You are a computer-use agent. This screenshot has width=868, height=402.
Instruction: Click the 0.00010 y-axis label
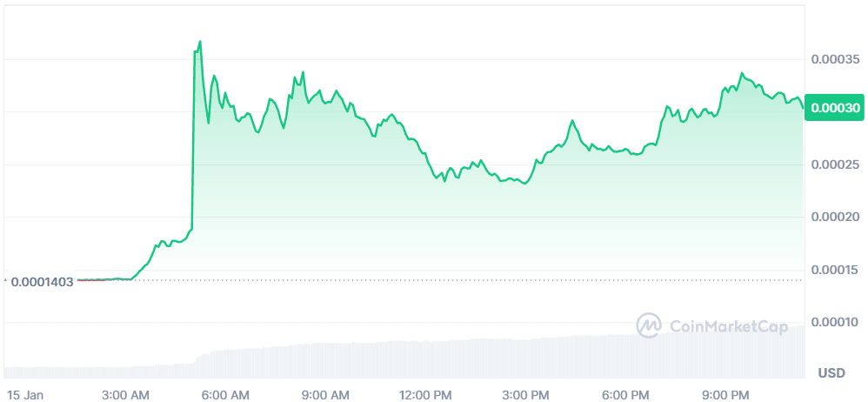835,322
